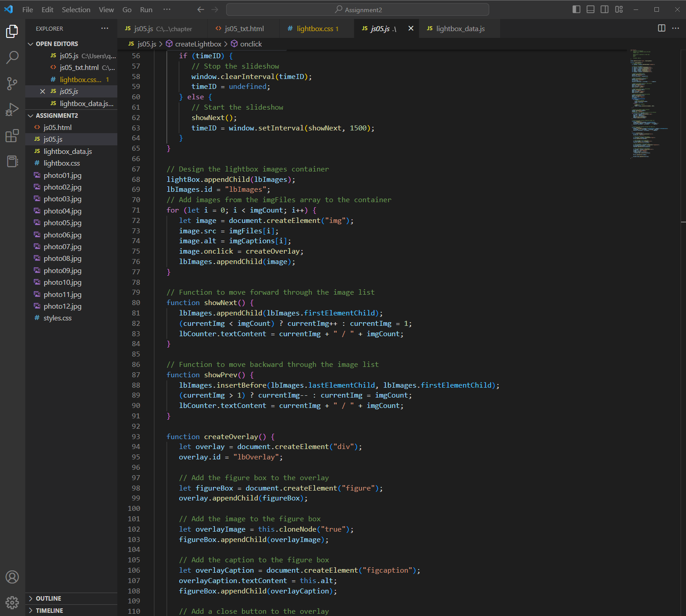This screenshot has width=686, height=616.
Task: Go back with the left arrow
Action: 201,9
